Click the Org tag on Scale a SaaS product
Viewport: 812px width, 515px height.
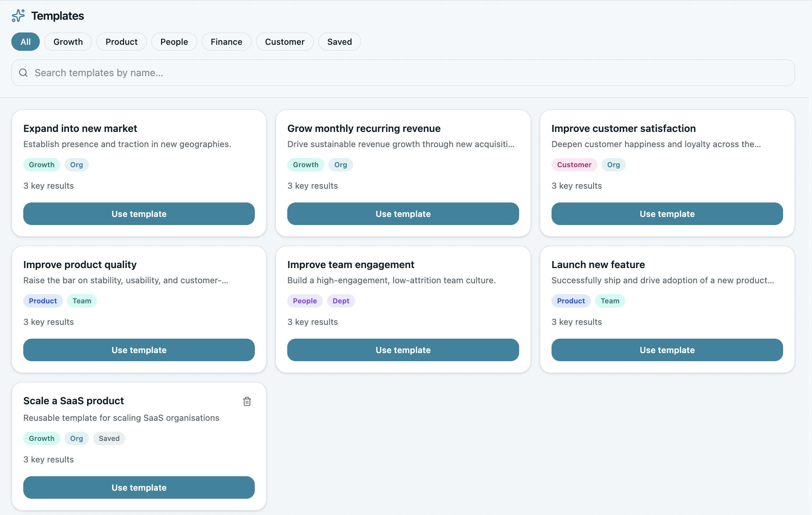click(x=76, y=438)
